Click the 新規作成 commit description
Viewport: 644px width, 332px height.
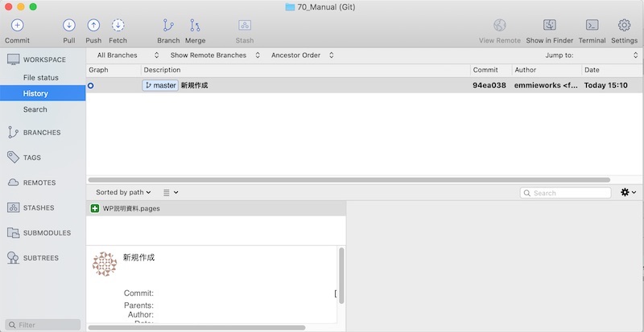pos(194,85)
